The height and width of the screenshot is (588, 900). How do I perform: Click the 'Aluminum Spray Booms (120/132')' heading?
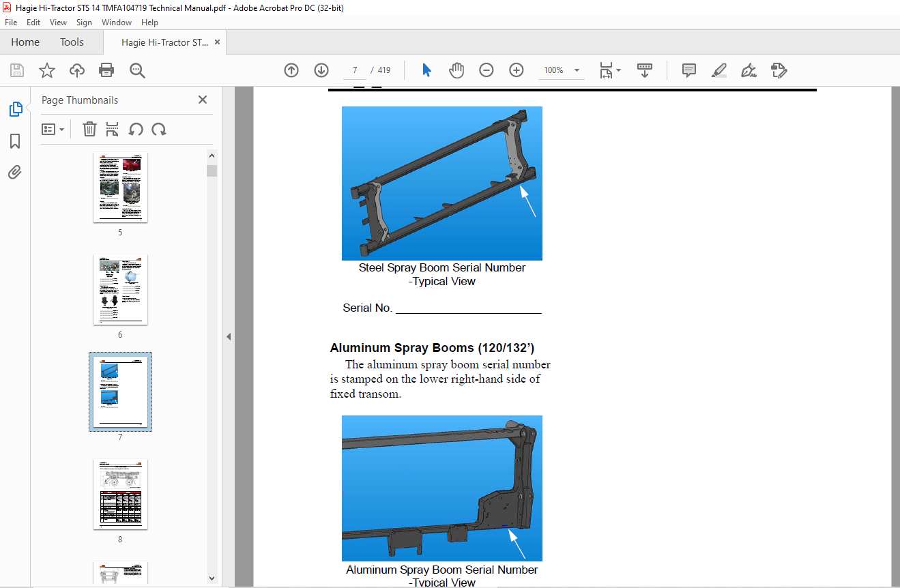433,348
